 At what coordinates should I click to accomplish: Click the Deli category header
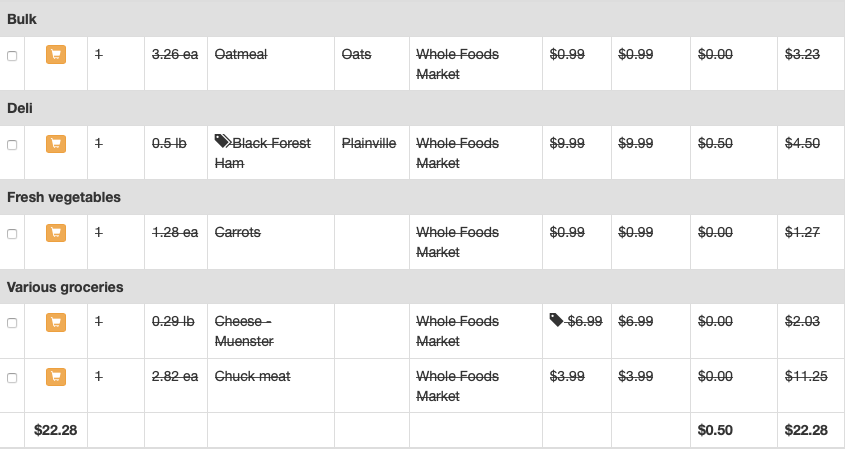(x=422, y=108)
